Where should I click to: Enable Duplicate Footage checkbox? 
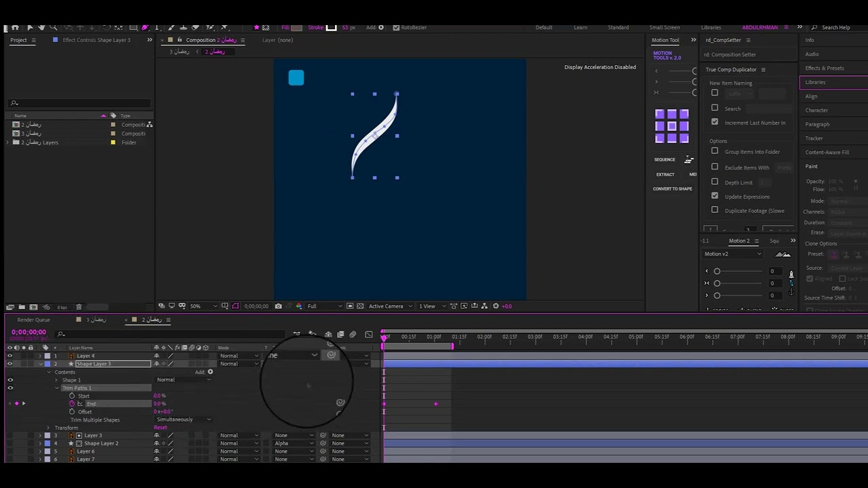(715, 210)
